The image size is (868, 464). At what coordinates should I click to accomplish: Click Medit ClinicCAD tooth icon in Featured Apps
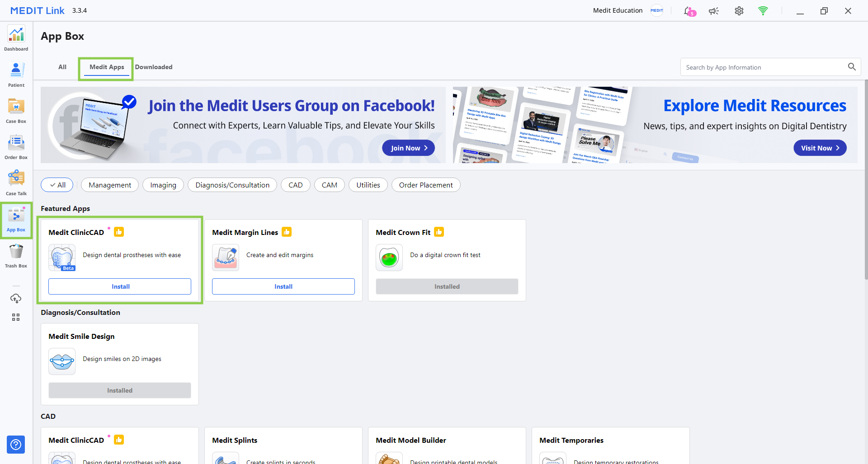click(x=62, y=258)
